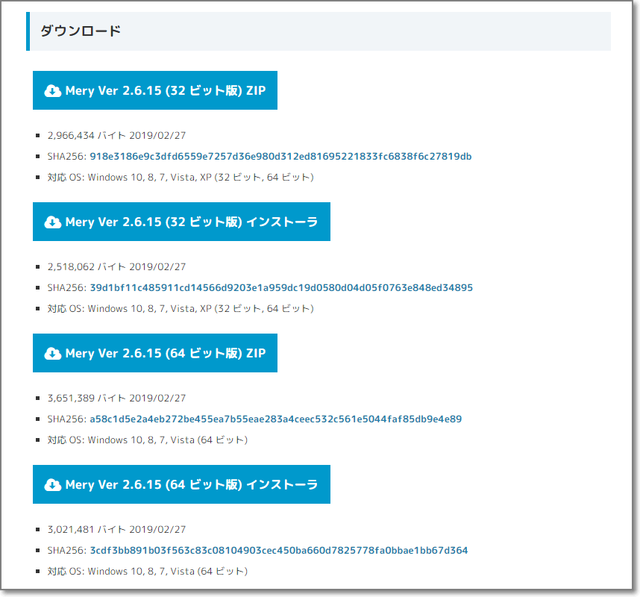Screen dimensions: 640x597
Task: Click the 対応 OS line under 32-bit ZIP
Action: tap(180, 177)
